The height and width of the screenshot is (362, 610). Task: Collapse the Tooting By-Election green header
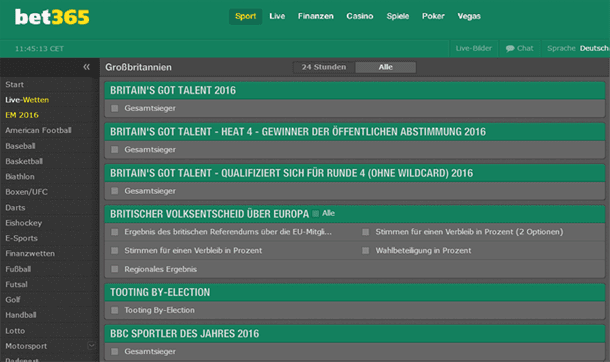tap(355, 292)
